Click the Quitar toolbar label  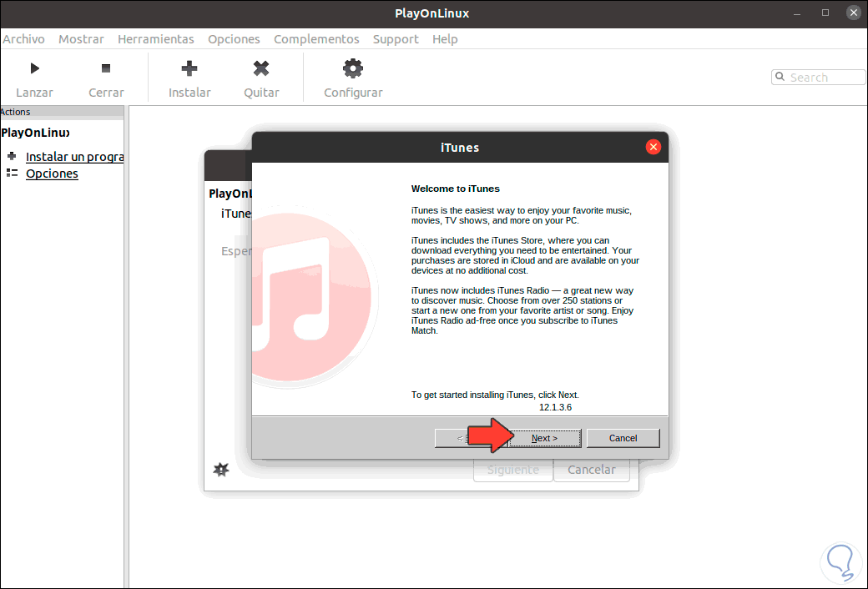[261, 93]
